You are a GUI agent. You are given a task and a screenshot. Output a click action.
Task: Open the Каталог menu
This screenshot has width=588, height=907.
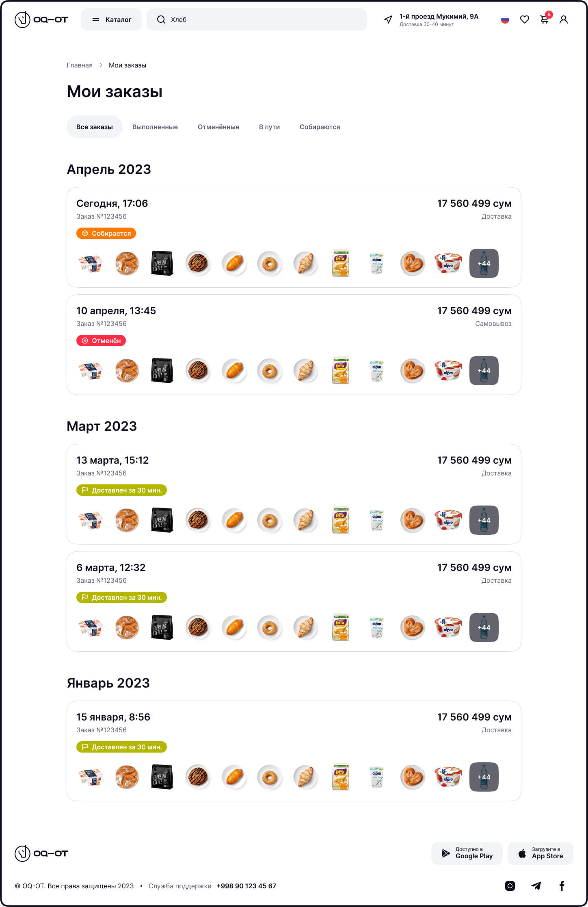[111, 20]
